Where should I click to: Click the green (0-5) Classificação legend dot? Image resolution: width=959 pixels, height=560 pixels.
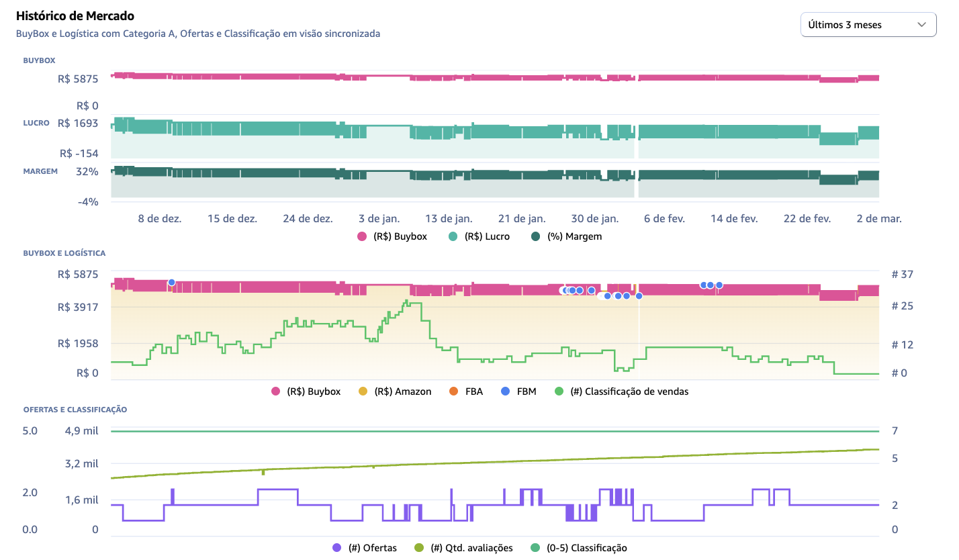(535, 548)
